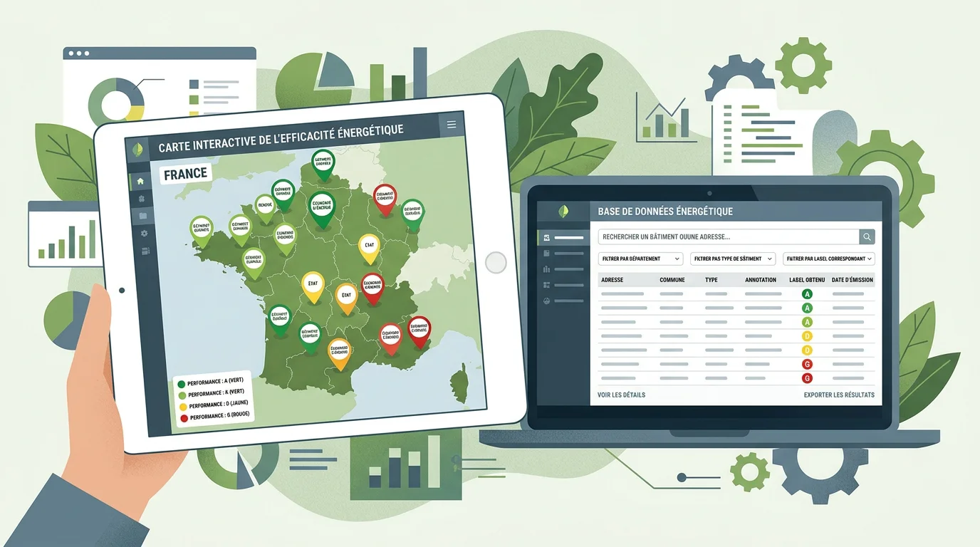Sort by the LABEL OBTENU column header
The image size is (980, 547).
[807, 280]
